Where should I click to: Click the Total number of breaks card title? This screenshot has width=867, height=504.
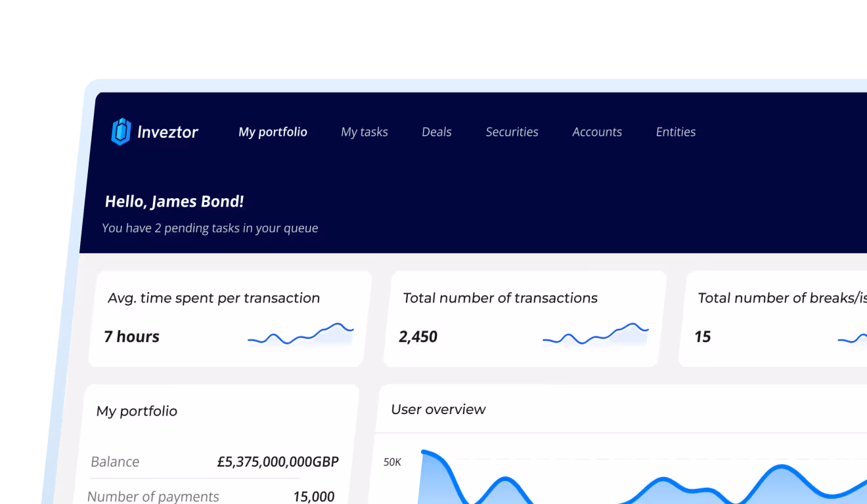[782, 298]
